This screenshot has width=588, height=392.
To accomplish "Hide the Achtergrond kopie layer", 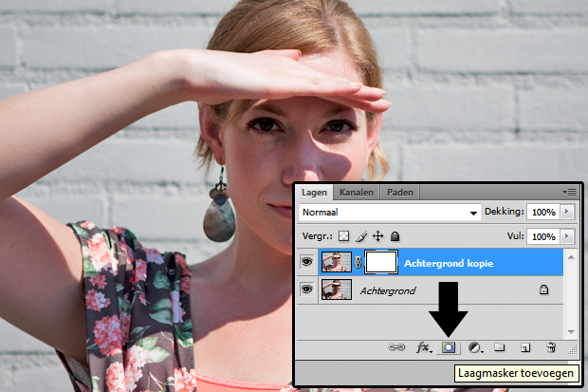I will [306, 263].
